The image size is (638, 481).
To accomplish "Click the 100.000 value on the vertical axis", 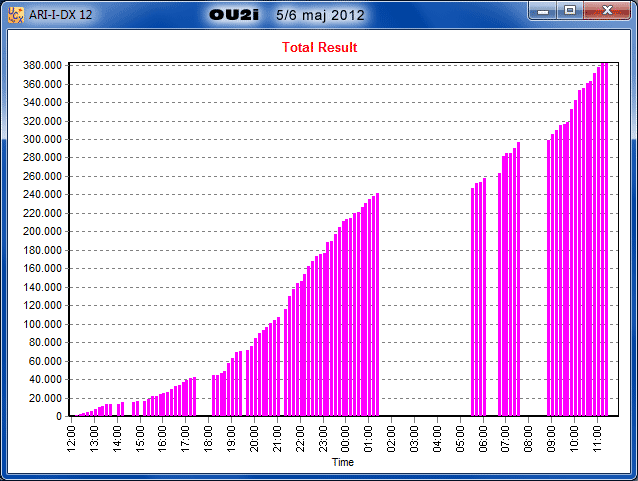I will 43,324.
